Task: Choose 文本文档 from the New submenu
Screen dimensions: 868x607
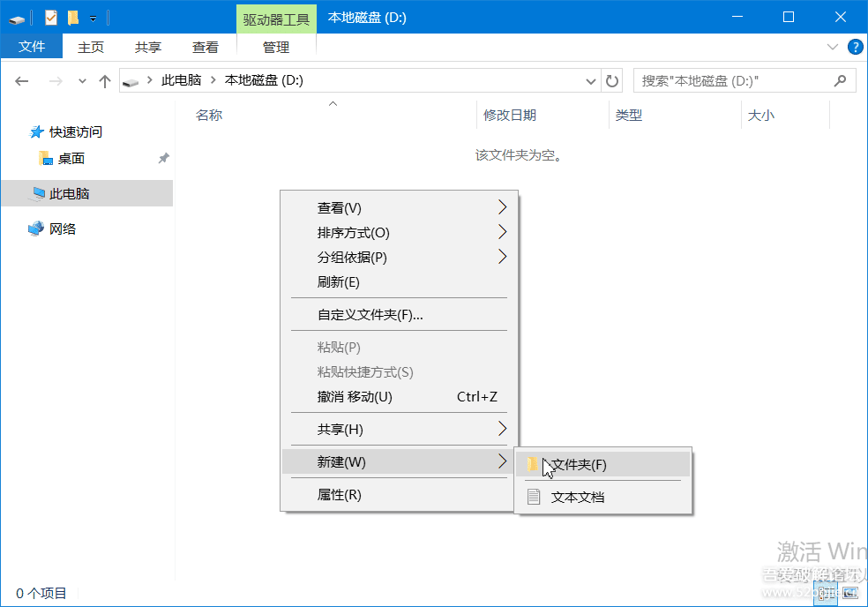Action: pos(578,497)
